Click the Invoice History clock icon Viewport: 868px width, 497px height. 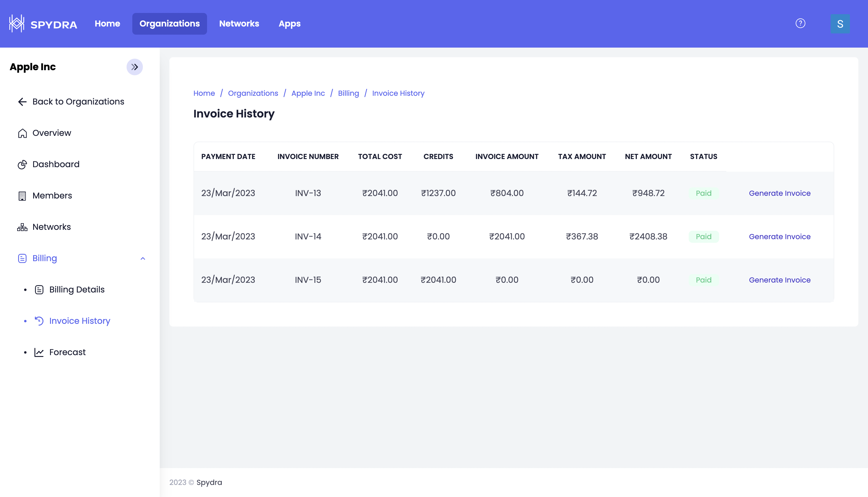39,321
